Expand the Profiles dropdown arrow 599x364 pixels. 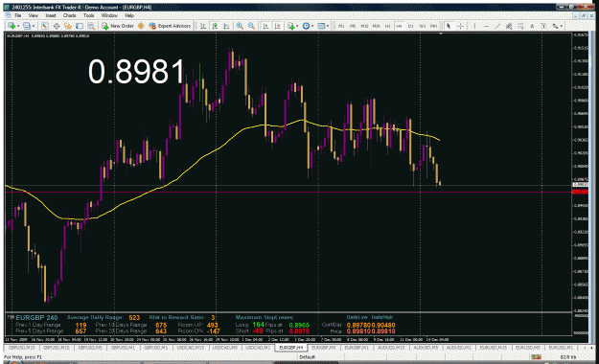pyautogui.click(x=34, y=26)
